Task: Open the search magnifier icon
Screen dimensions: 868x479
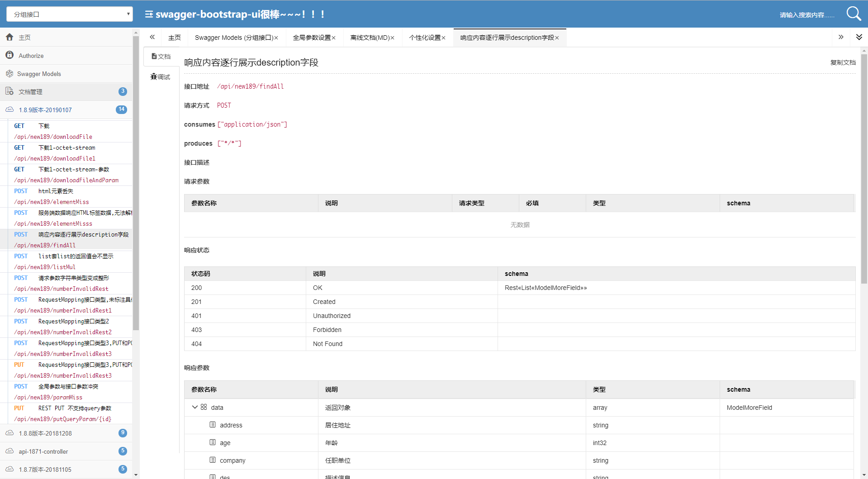Action: [x=854, y=14]
